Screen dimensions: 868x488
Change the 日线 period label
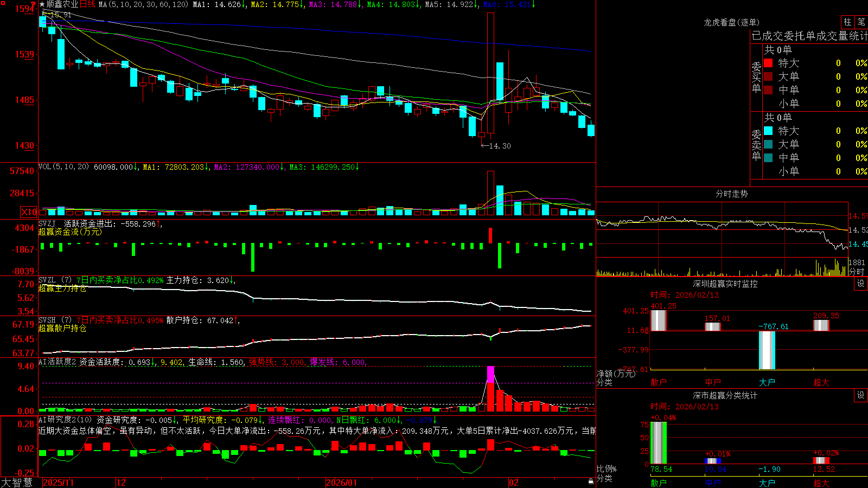click(x=87, y=4)
